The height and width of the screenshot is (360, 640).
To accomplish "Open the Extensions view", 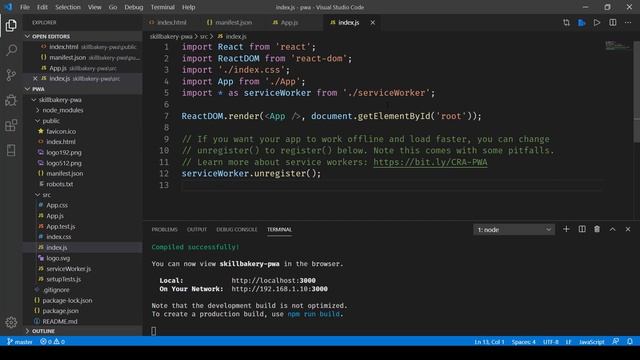I will (x=11, y=125).
